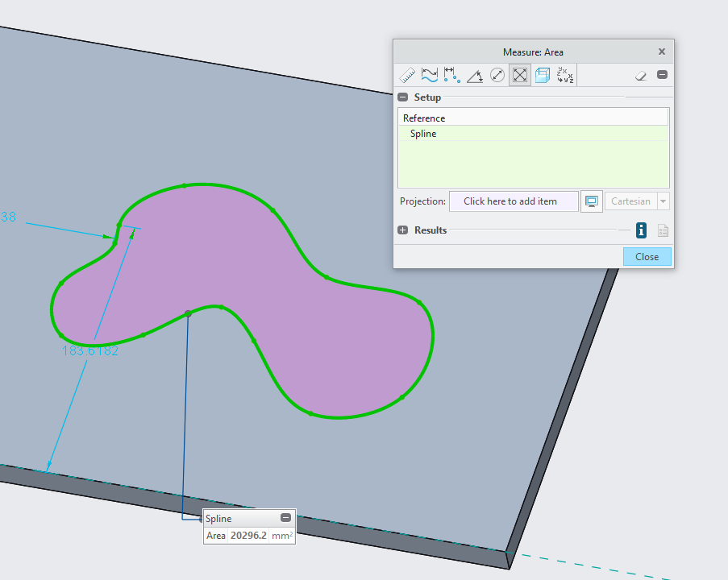Collapse the Setup section
The width and height of the screenshot is (728, 580).
coord(402,97)
